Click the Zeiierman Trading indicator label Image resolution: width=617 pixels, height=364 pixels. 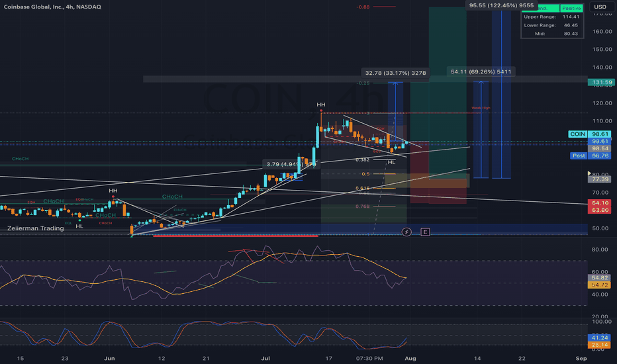(35, 228)
